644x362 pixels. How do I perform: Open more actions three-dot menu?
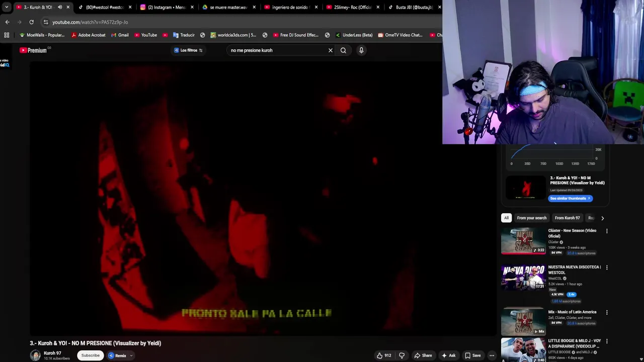492,355
